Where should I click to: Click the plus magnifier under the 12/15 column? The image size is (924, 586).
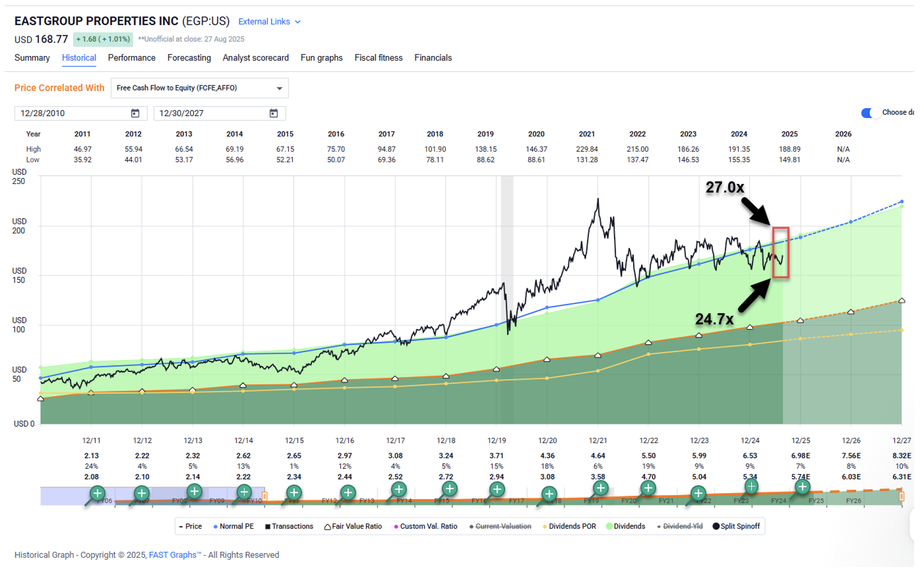(x=294, y=493)
